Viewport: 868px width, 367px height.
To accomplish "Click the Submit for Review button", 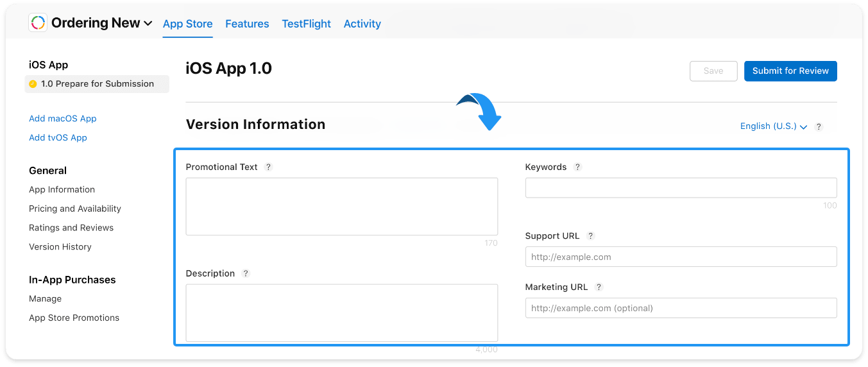I will pos(790,71).
